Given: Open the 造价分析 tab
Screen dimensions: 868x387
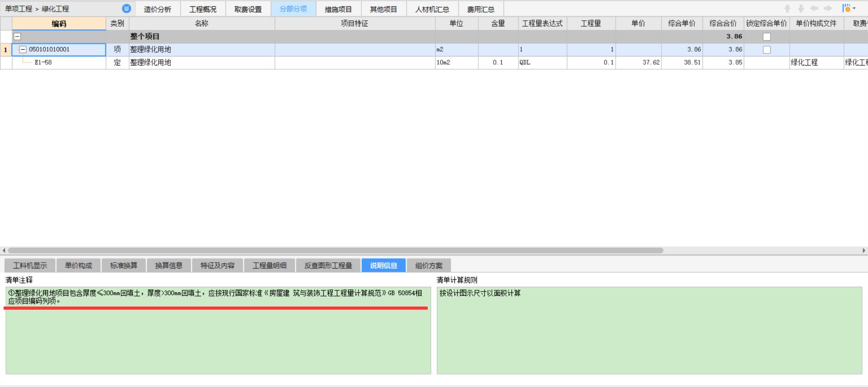Looking at the screenshot, I should click(157, 9).
